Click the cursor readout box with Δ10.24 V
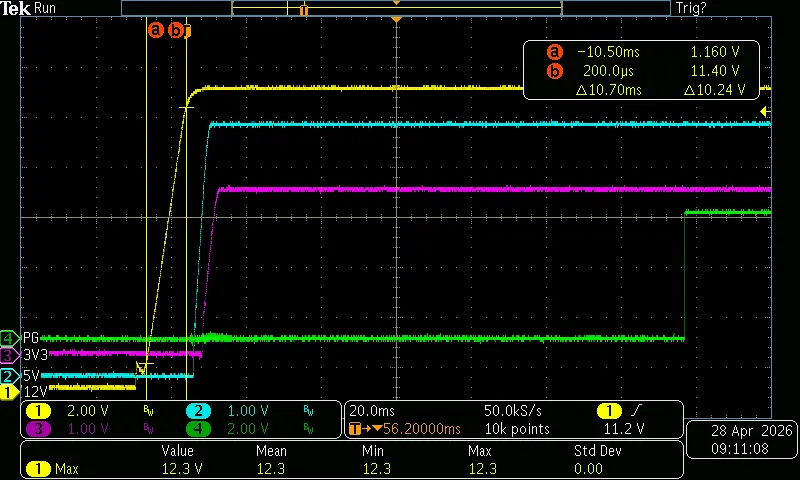 [642, 70]
